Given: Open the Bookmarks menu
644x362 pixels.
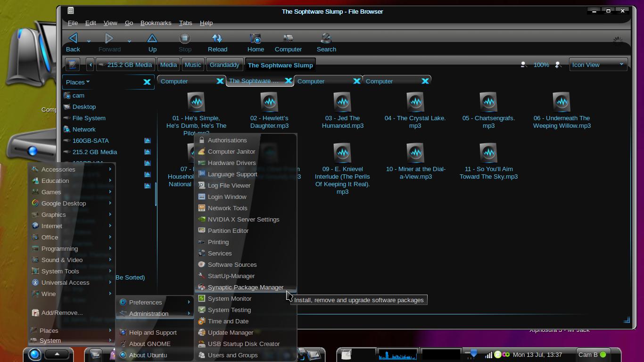Looking at the screenshot, I should tap(156, 23).
